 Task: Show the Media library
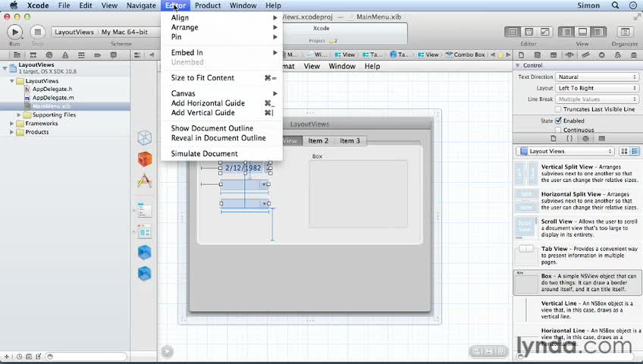click(601, 139)
